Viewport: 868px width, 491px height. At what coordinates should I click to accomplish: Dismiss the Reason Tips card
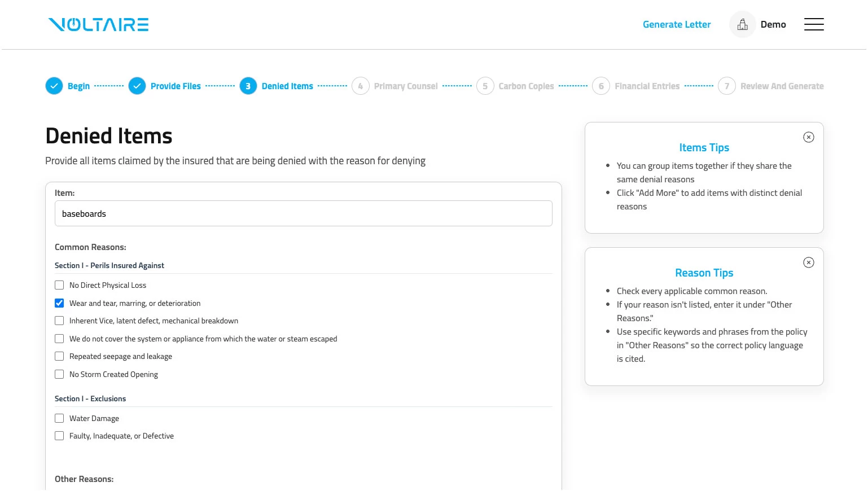pyautogui.click(x=809, y=262)
